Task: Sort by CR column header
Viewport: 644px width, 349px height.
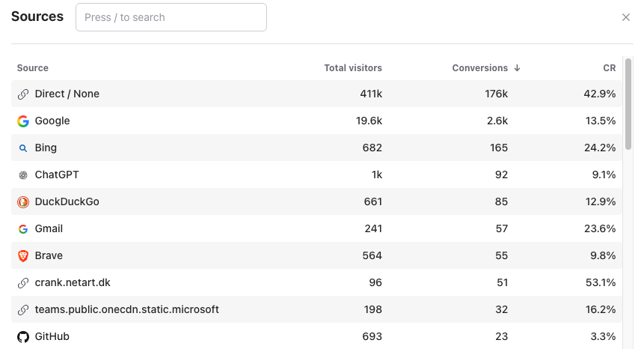Action: point(609,68)
